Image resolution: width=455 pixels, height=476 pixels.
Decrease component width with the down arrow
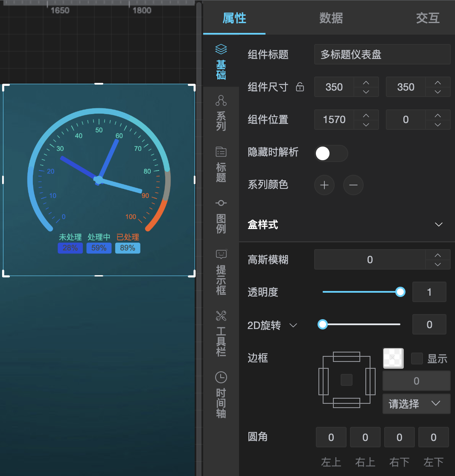[366, 92]
